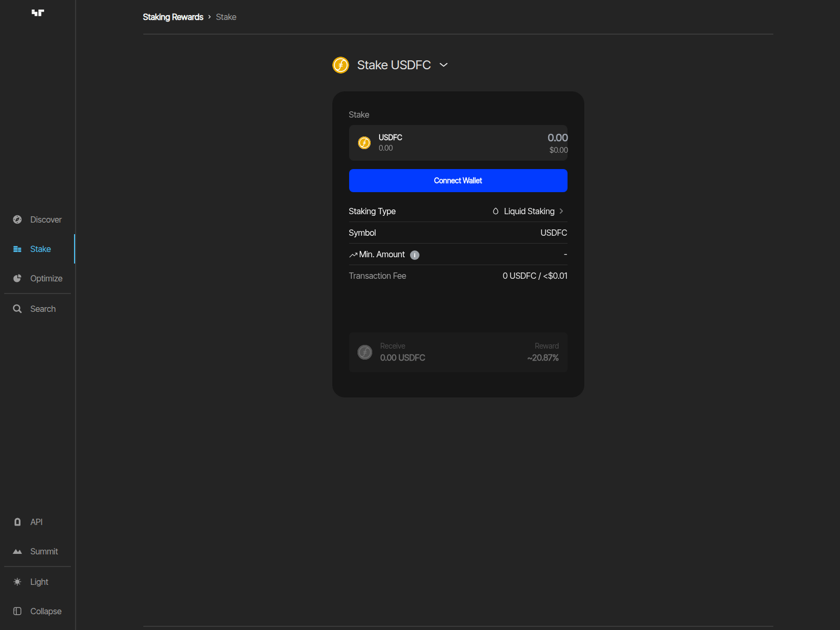840x630 pixels.
Task: Click the Min. Amount label
Action: pyautogui.click(x=382, y=255)
